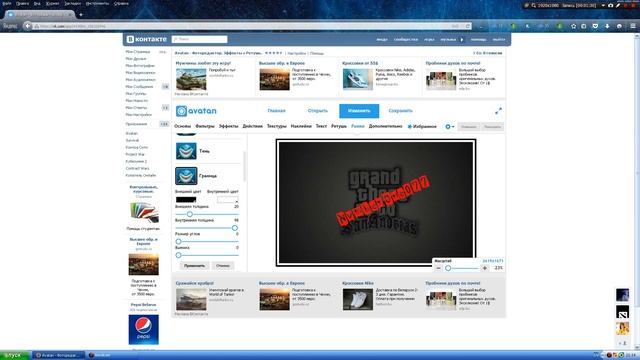Click the Применить button

pos(194,266)
